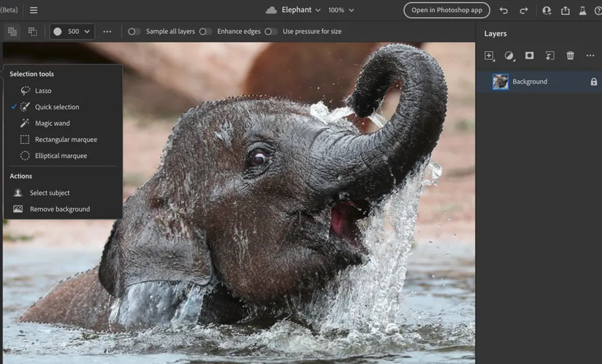
Task: Add a new layer with plus icon
Action: point(489,56)
